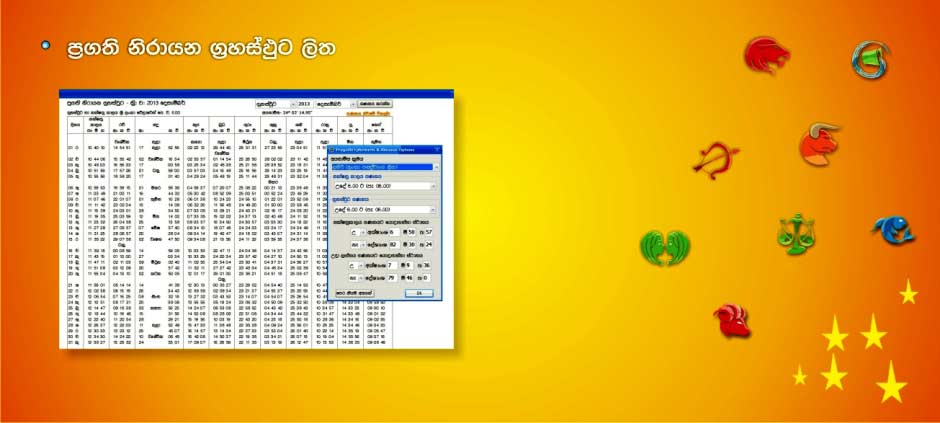Screen dimensions: 940x423
Task: Click the Sagittarius bow and arrow icon
Action: pyautogui.click(x=715, y=160)
